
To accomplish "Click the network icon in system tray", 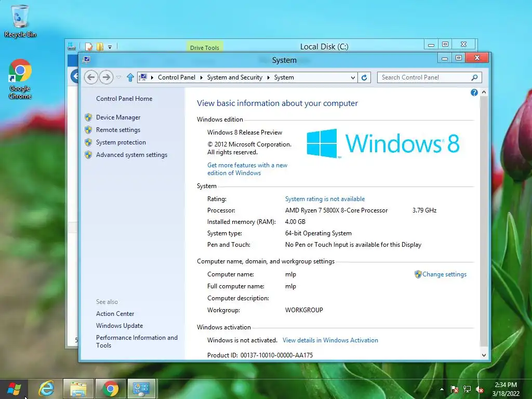I will pyautogui.click(x=467, y=389).
